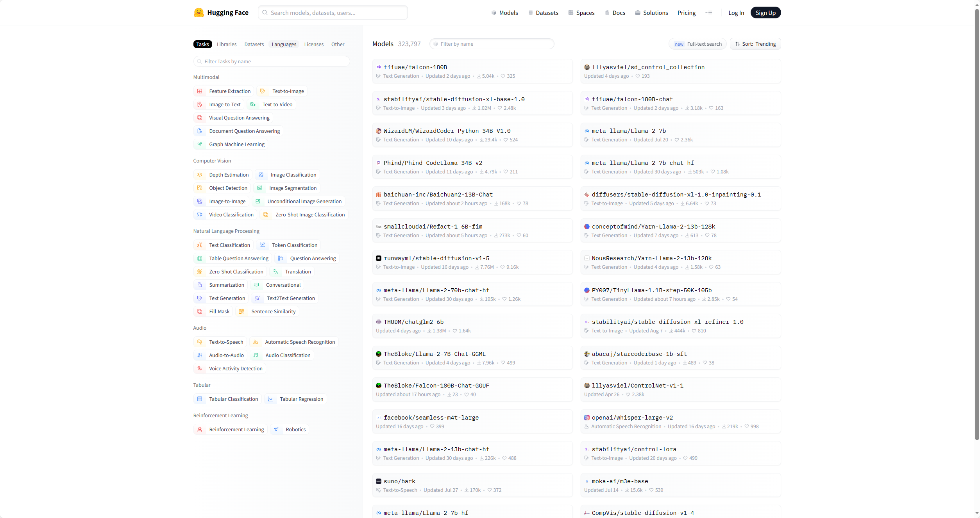Open the moka-ai/m3e-base model card
Screen dimensions: 980x518
(x=681, y=485)
